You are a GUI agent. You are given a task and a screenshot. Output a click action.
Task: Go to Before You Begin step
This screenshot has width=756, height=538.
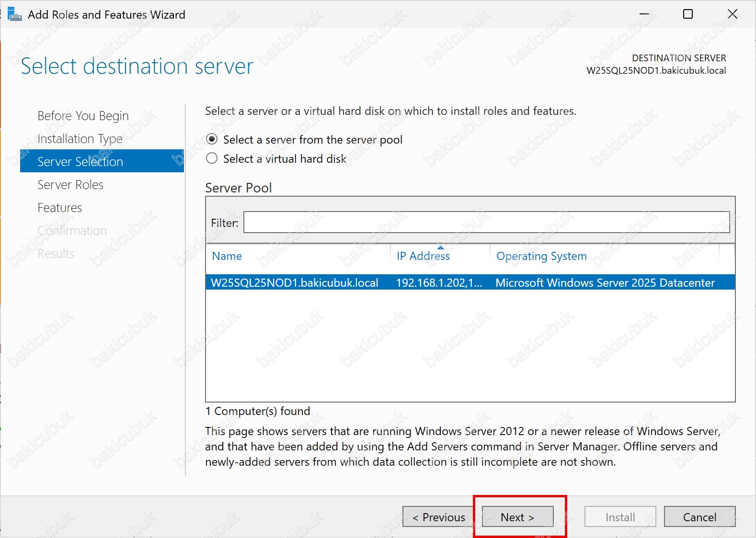tap(83, 116)
